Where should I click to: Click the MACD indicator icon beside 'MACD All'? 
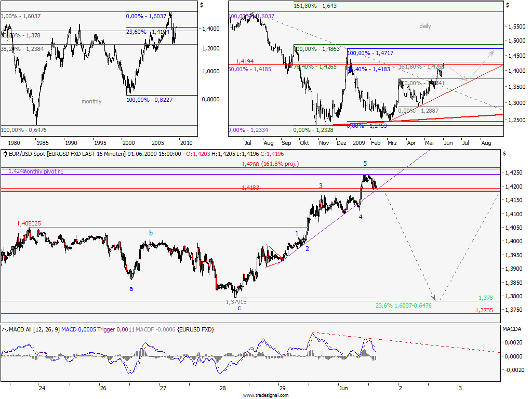click(x=5, y=329)
